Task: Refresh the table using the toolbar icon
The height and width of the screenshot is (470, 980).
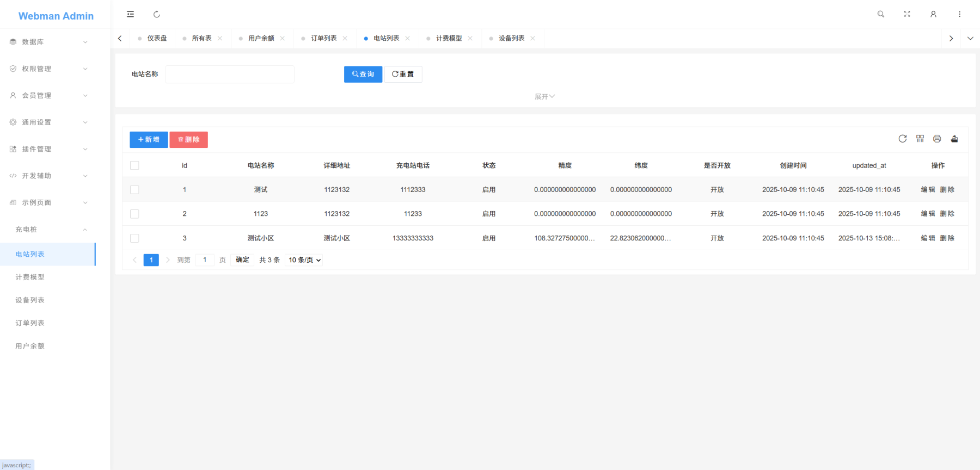Action: coord(902,139)
